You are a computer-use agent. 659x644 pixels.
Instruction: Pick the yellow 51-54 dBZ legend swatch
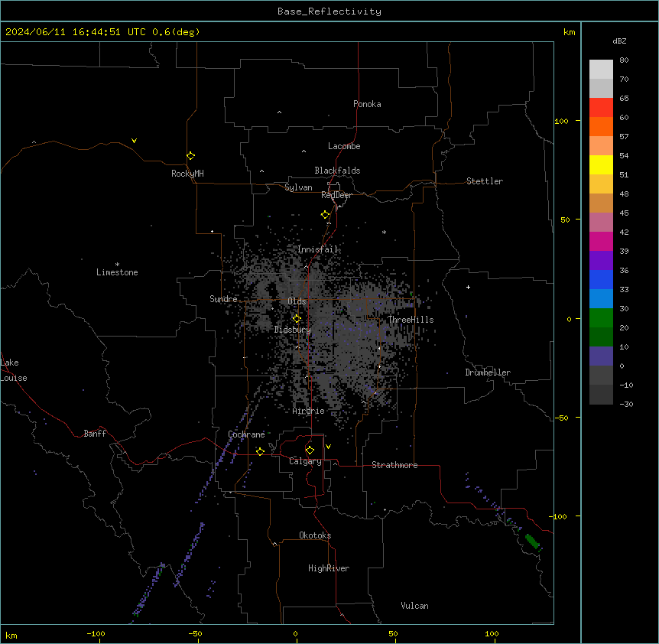(x=601, y=164)
